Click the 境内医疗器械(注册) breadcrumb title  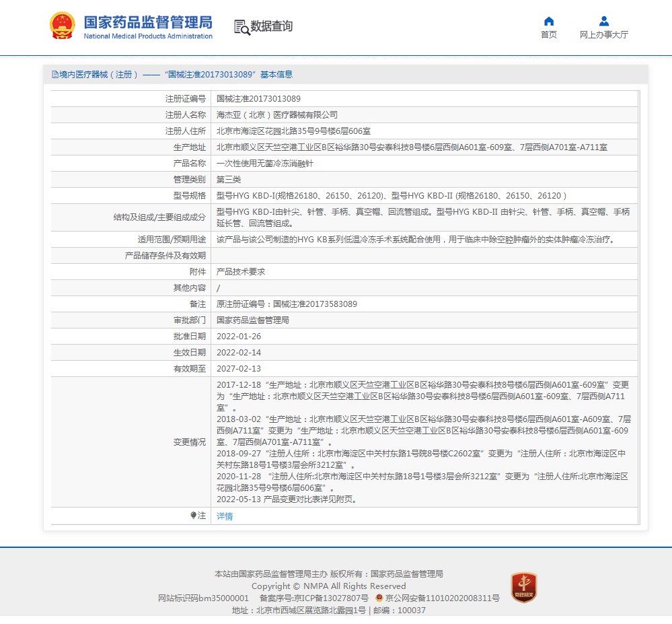(99, 75)
